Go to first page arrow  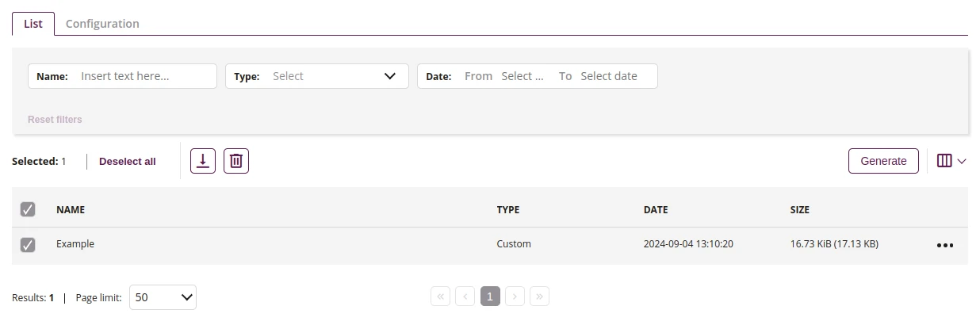[x=441, y=296]
